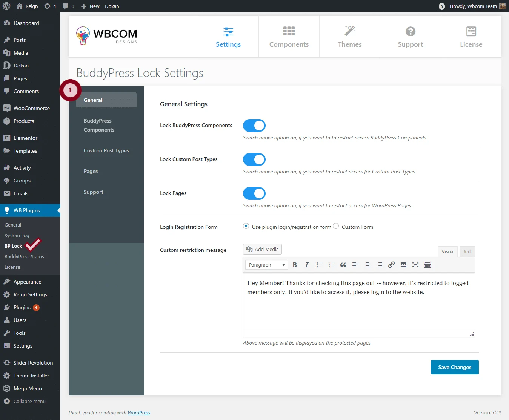This screenshot has width=509, height=420.
Task: Open the Reign Settings menu
Action: (30, 294)
